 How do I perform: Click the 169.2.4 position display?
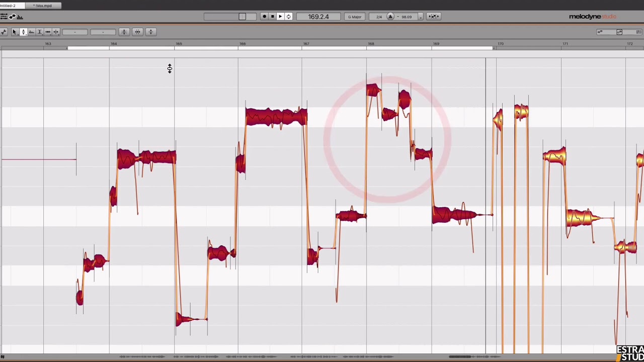coord(318,17)
